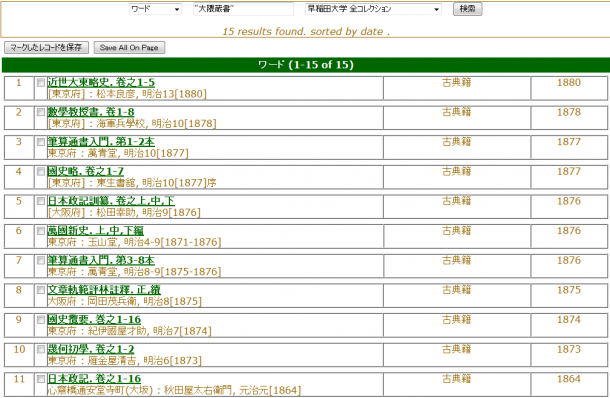Screen dimensions: 610x398
Task: Check the box for result 7 筆算通書入門 第3-8本
Action: click(41, 260)
